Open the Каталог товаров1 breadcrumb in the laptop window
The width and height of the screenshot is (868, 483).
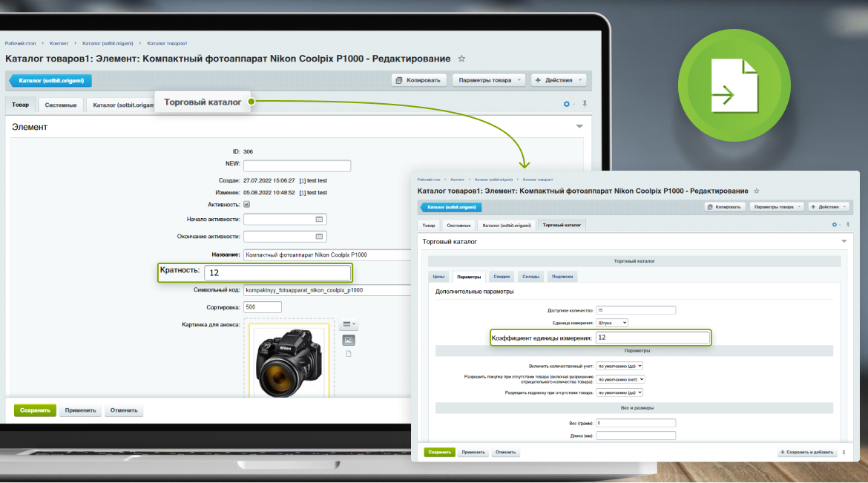coord(167,43)
